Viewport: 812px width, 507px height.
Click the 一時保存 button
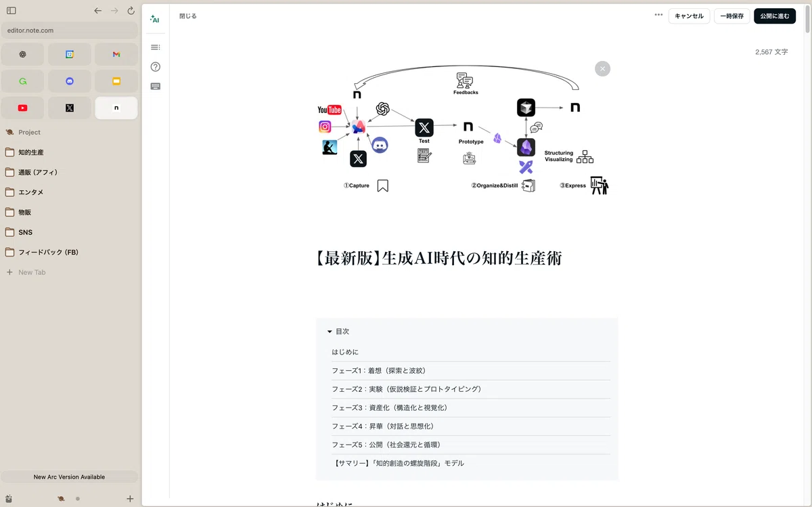pyautogui.click(x=731, y=16)
